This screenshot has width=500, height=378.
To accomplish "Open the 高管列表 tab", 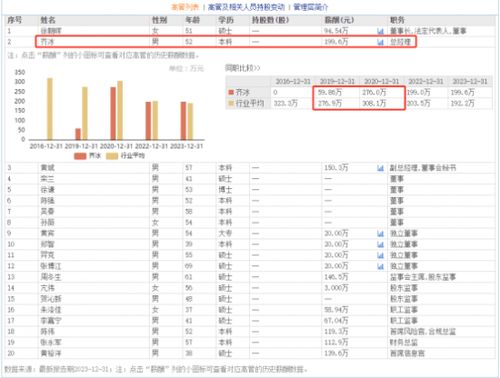I will click(185, 7).
